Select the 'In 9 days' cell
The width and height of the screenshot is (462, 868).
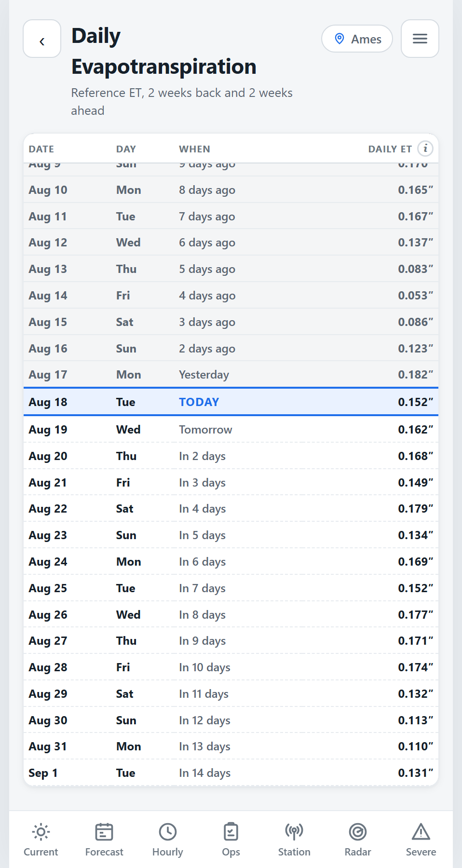pyautogui.click(x=202, y=641)
